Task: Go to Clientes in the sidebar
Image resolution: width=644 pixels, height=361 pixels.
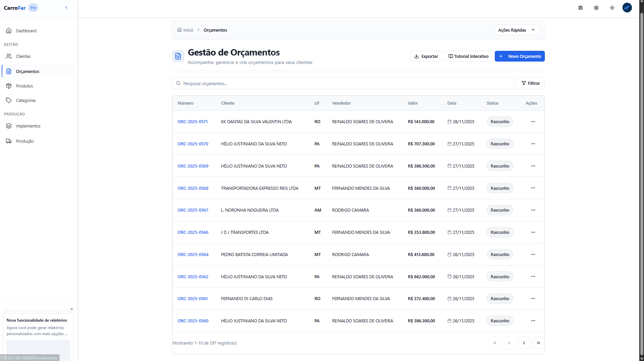Action: (23, 56)
